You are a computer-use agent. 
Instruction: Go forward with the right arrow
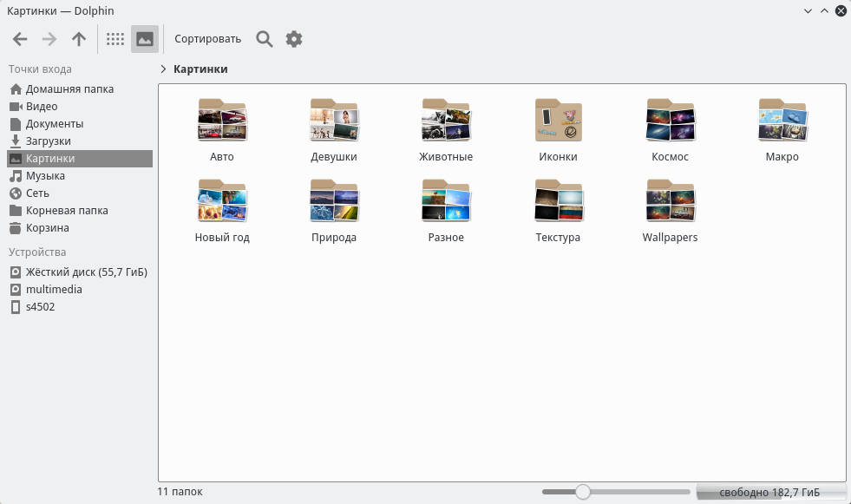tap(49, 39)
